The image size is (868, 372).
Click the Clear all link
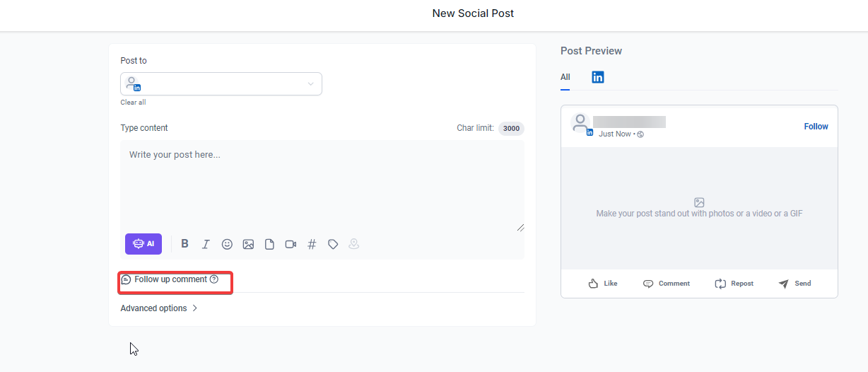(133, 103)
